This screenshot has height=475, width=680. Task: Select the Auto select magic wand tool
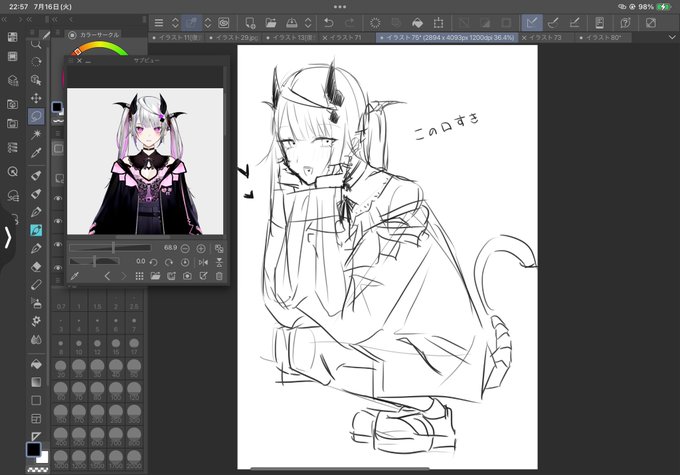pyautogui.click(x=36, y=134)
